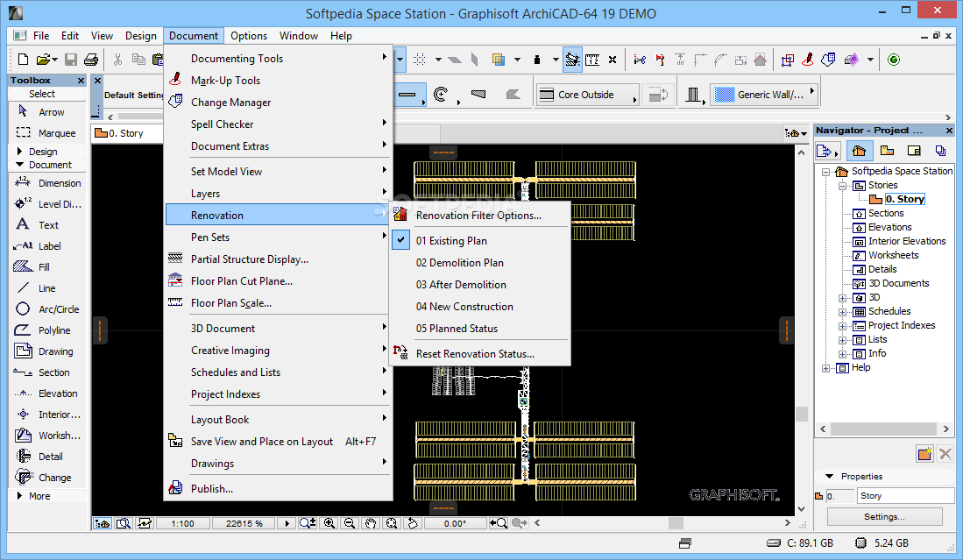Select the Polyline tool
The width and height of the screenshot is (963, 560).
pyautogui.click(x=48, y=330)
